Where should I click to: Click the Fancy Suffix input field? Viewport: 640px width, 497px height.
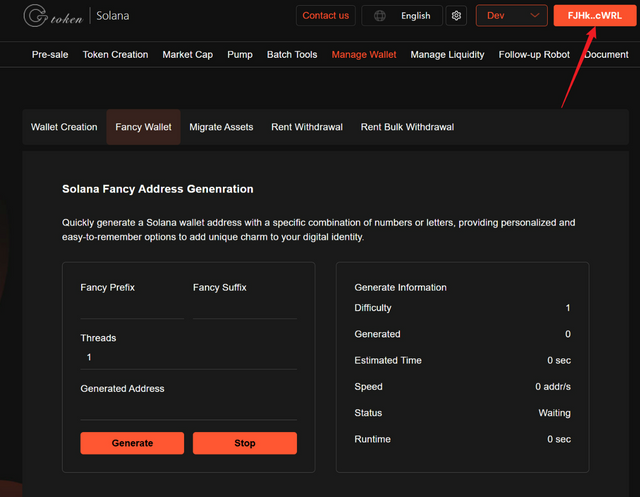[x=244, y=308]
